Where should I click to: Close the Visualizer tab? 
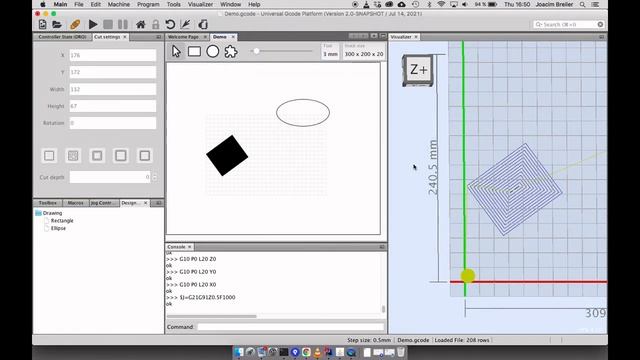[x=416, y=37]
